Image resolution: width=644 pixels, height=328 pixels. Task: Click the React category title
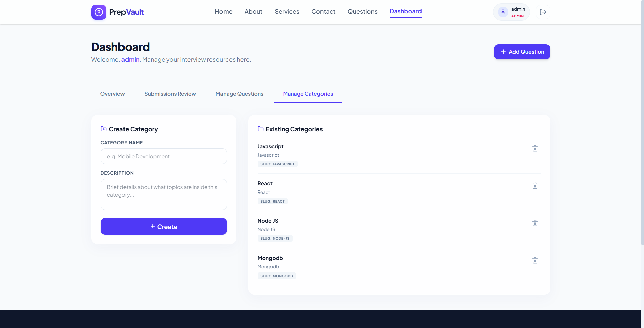click(x=265, y=183)
